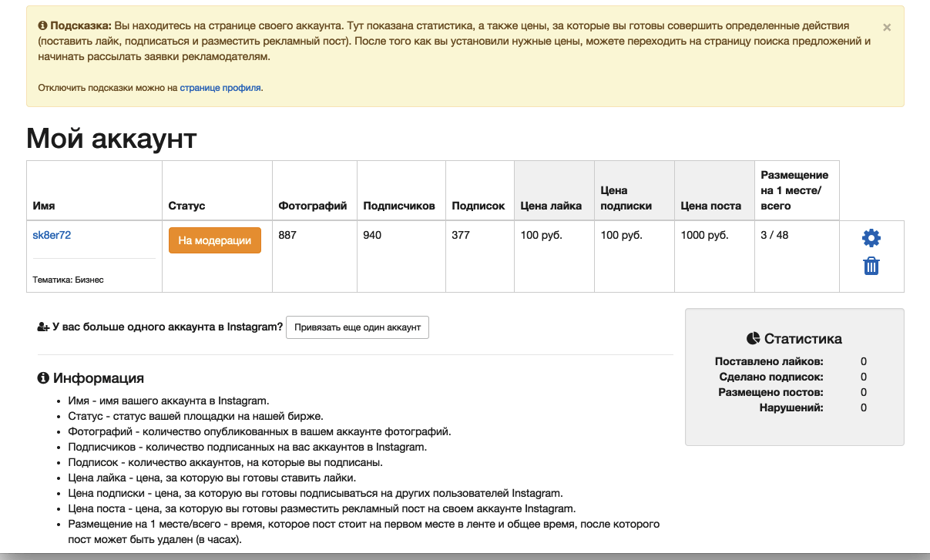The height and width of the screenshot is (560, 930).
Task: Open the sk8er72 account link
Action: point(50,234)
